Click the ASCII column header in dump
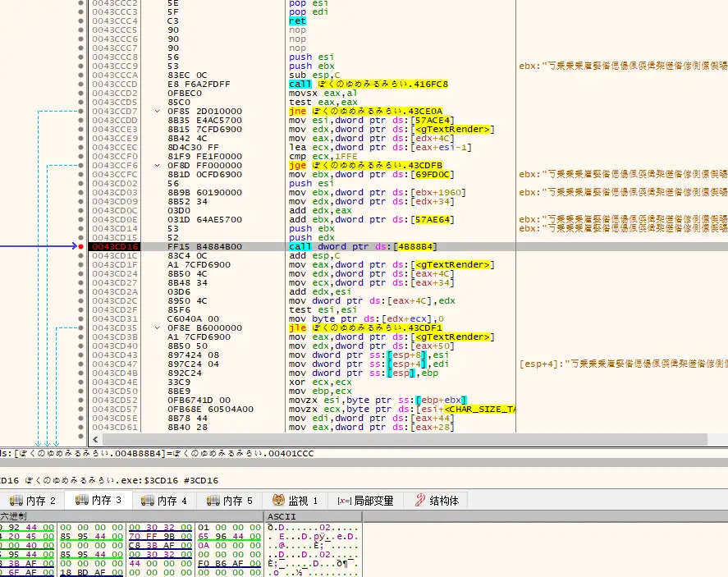 (x=282, y=516)
